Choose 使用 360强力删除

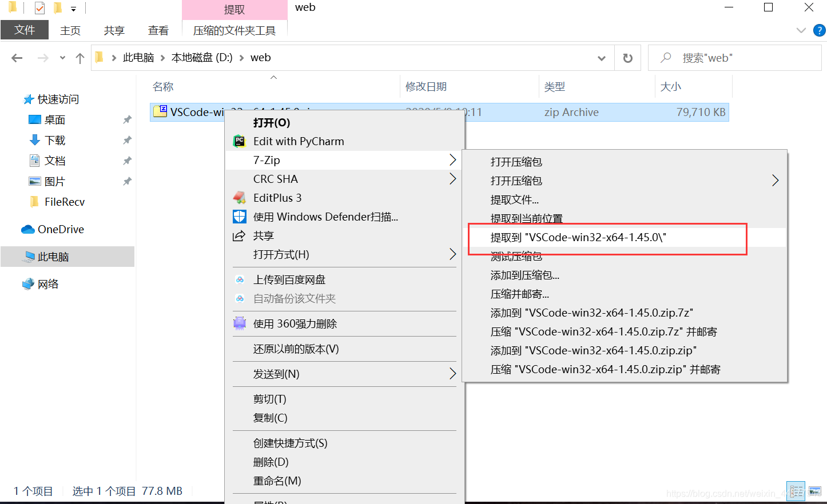pyautogui.click(x=345, y=323)
